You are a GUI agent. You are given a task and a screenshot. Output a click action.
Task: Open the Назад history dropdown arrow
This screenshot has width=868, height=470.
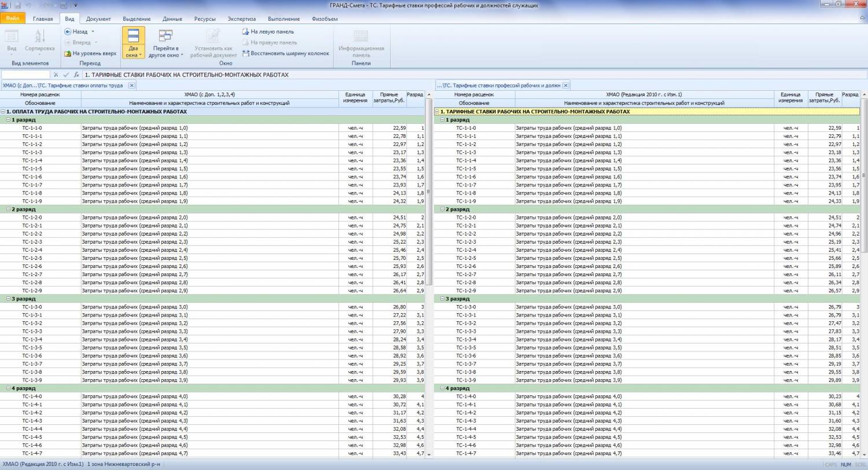click(93, 32)
